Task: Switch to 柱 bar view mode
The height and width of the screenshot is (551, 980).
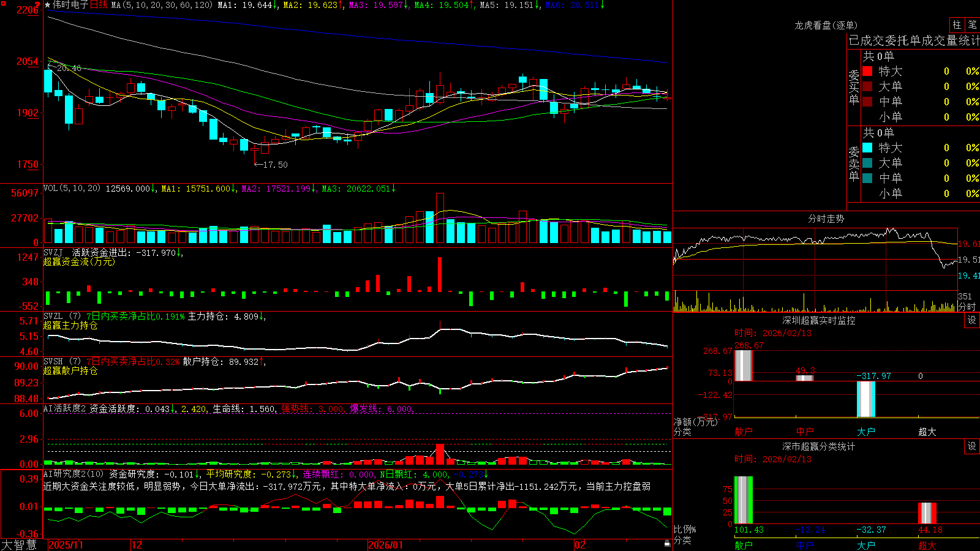Action: click(x=957, y=25)
